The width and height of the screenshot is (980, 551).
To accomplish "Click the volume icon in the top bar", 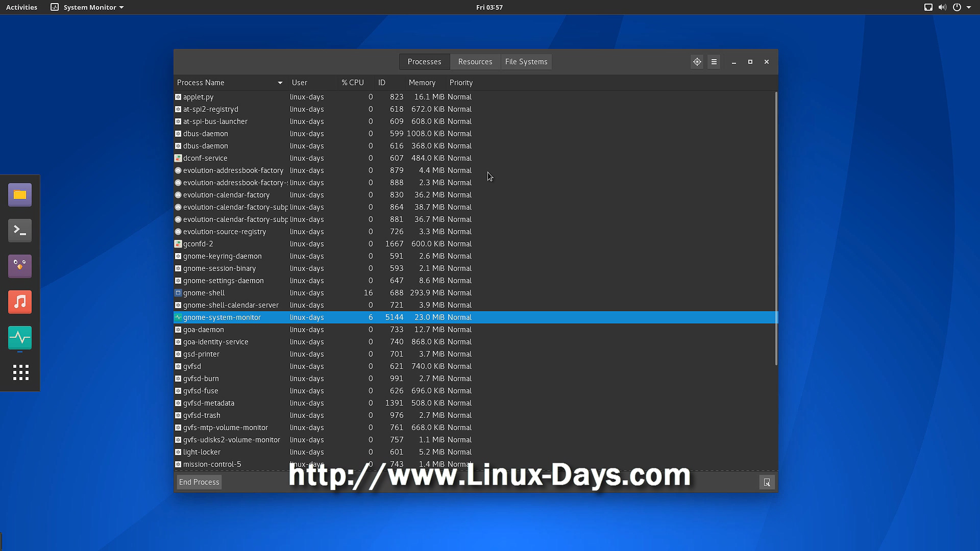I will pyautogui.click(x=942, y=7).
